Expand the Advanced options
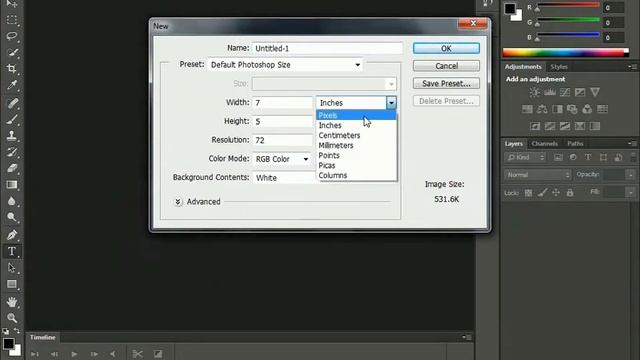640x360 pixels. point(178,202)
